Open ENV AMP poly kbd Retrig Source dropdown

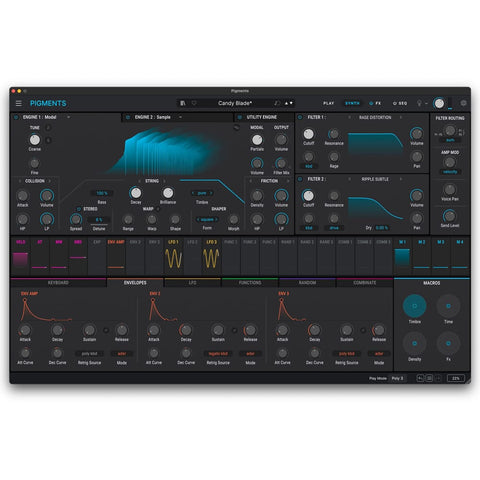click(89, 354)
